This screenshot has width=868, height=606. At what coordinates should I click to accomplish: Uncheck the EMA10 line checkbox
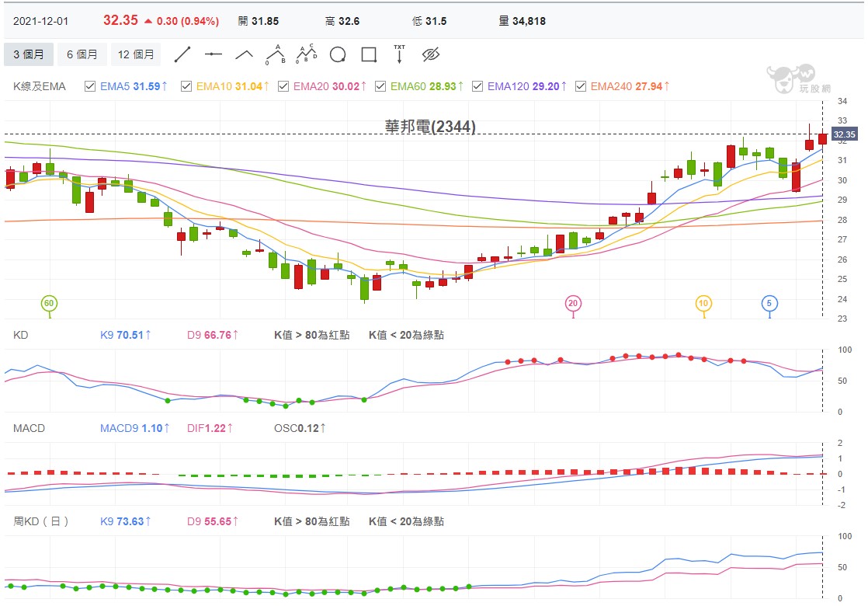[x=186, y=86]
